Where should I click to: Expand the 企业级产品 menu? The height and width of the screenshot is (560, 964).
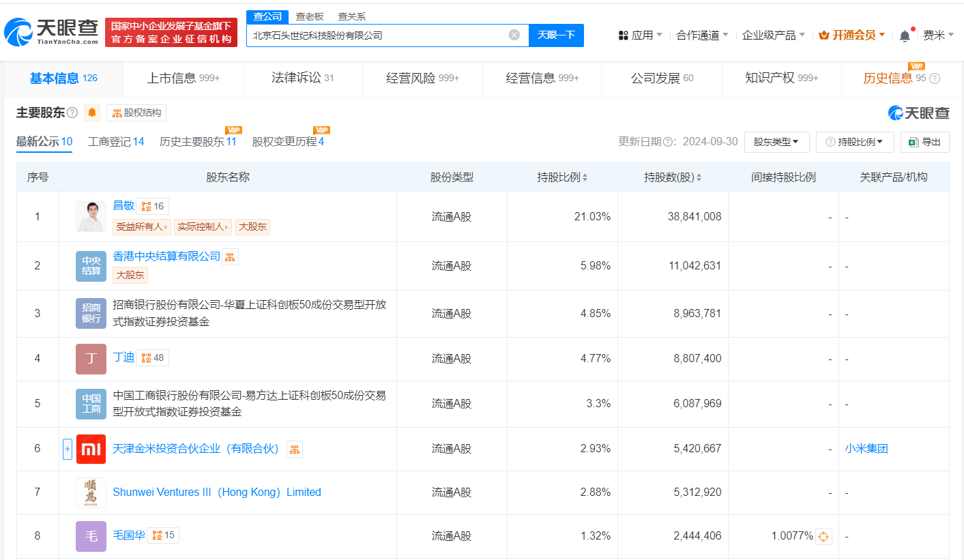pyautogui.click(x=774, y=35)
